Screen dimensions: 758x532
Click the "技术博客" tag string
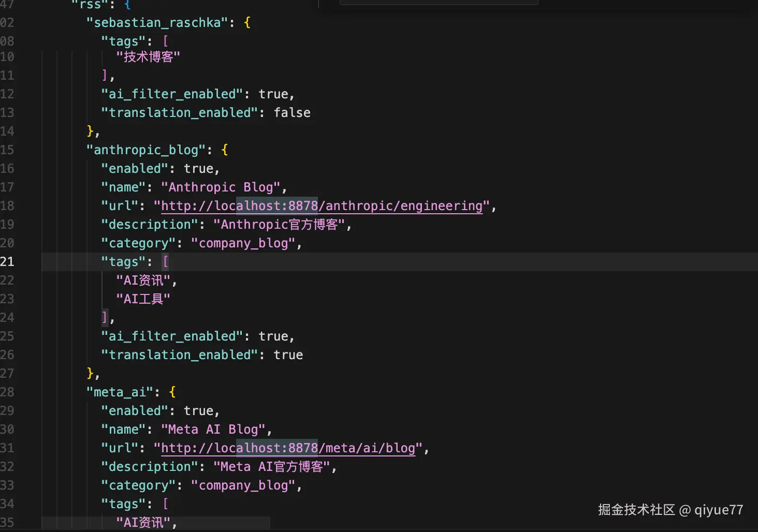coord(148,57)
